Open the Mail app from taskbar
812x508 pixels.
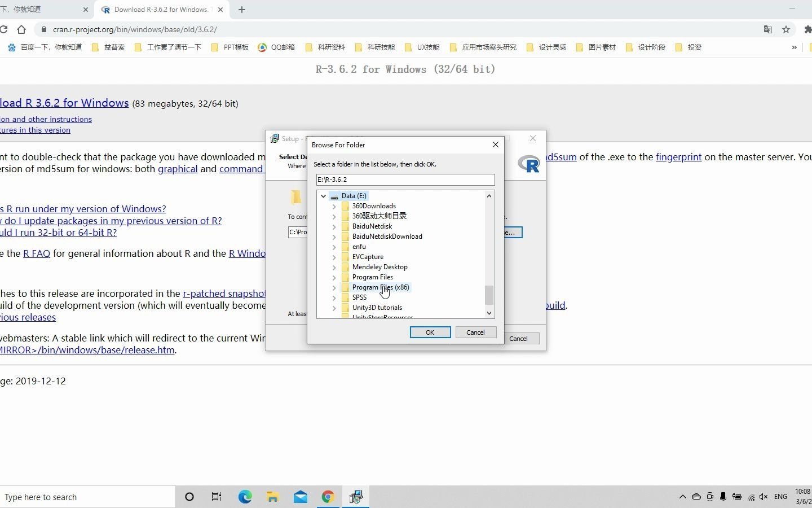[x=300, y=497]
